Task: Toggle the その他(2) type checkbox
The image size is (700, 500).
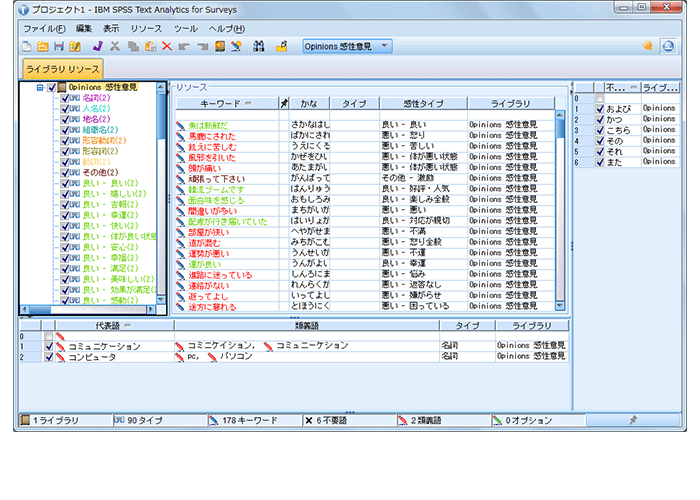Action: [65, 173]
